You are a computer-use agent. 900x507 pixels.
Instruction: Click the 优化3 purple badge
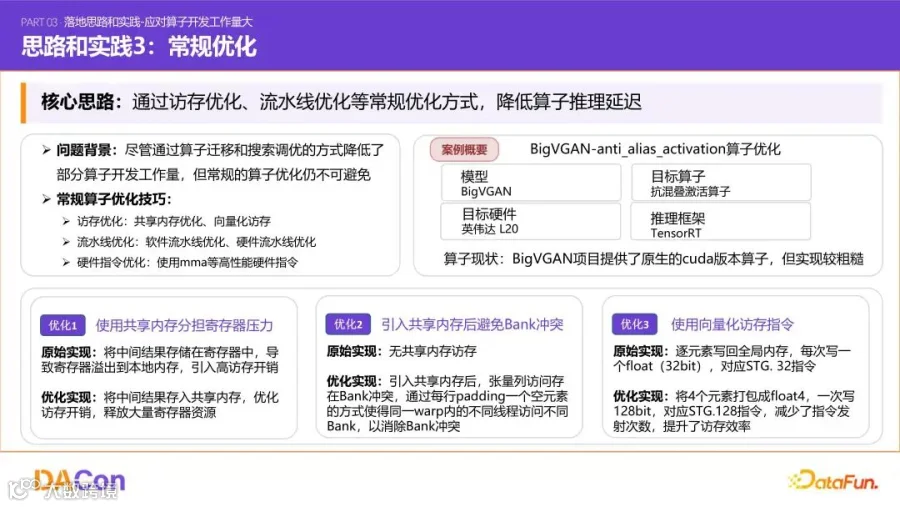[x=634, y=324]
